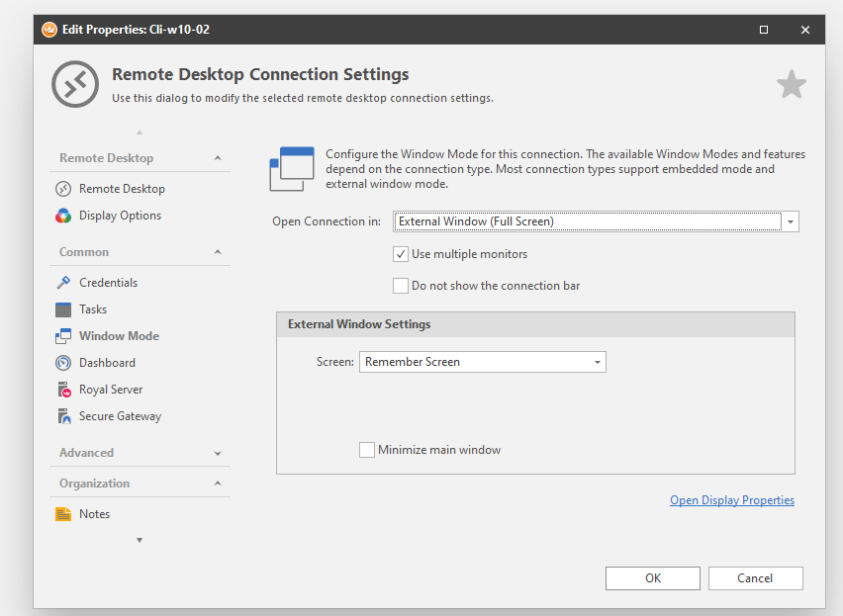Collapse the Common section
Image resolution: width=843 pixels, height=616 pixels.
[218, 252]
